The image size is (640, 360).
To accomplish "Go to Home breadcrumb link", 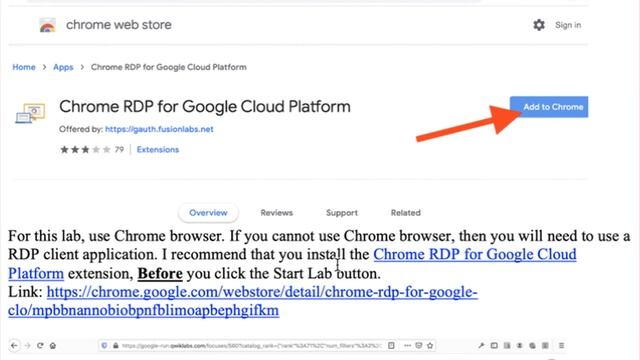I will coord(24,67).
